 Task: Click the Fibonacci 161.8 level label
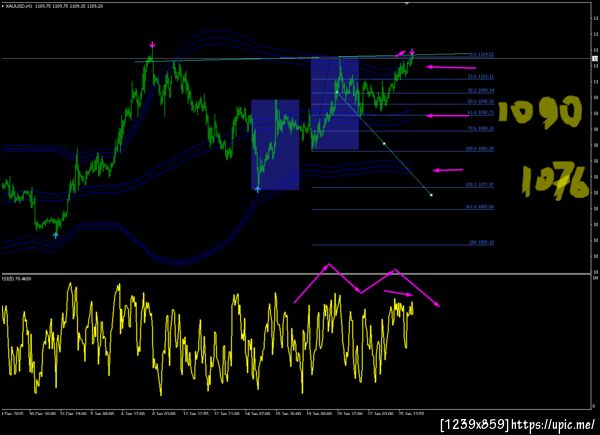tap(479, 207)
